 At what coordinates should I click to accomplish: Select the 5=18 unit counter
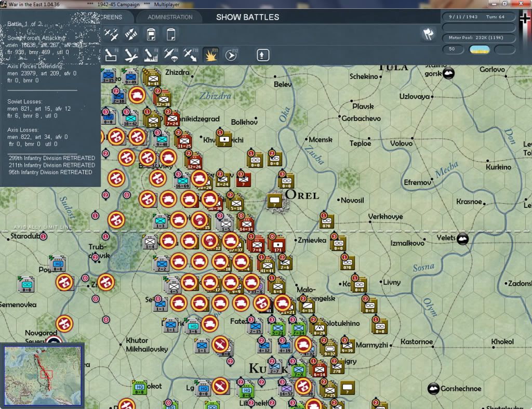pyautogui.click(x=236, y=203)
